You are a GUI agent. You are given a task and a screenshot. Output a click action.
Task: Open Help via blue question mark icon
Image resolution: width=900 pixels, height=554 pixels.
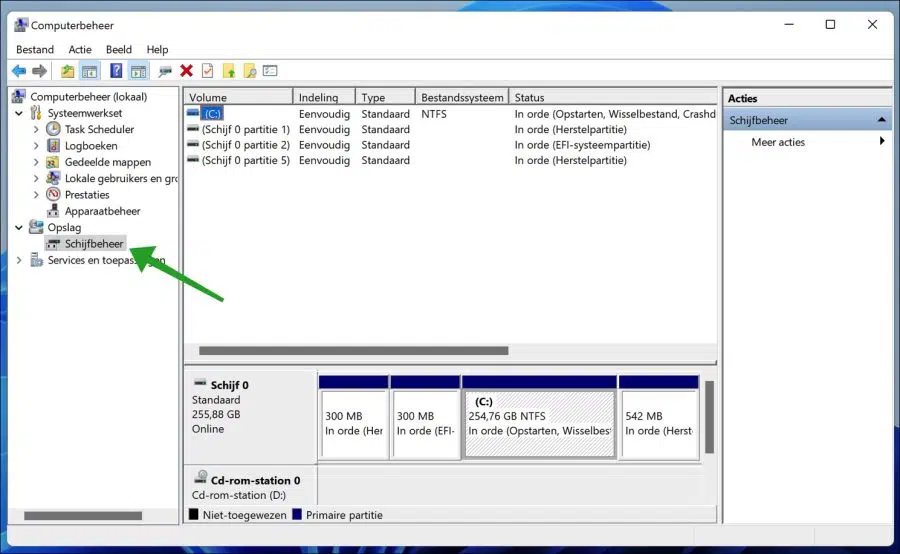click(x=116, y=71)
